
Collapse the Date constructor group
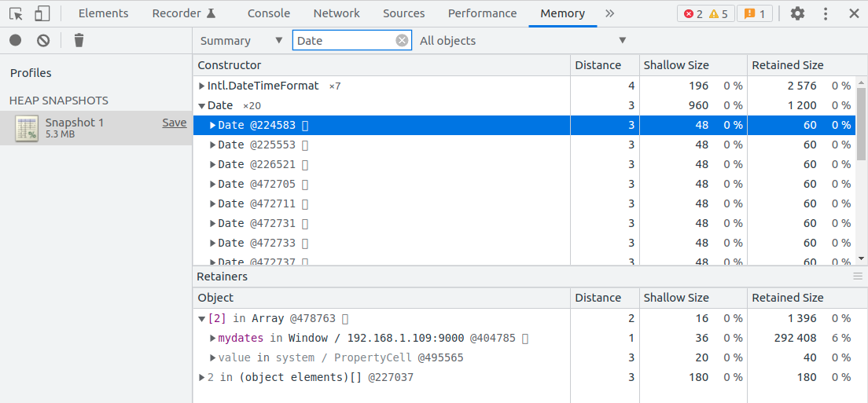(x=202, y=105)
